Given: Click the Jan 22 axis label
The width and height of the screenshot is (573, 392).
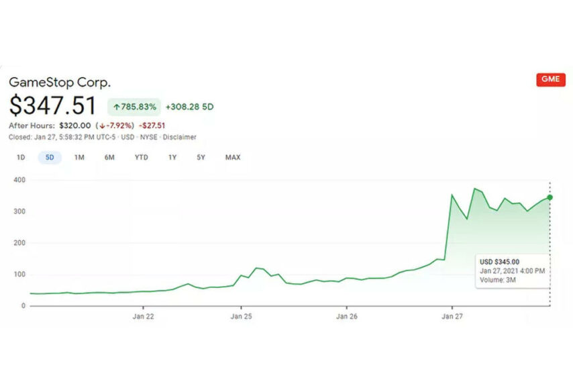Looking at the screenshot, I should click(144, 317).
